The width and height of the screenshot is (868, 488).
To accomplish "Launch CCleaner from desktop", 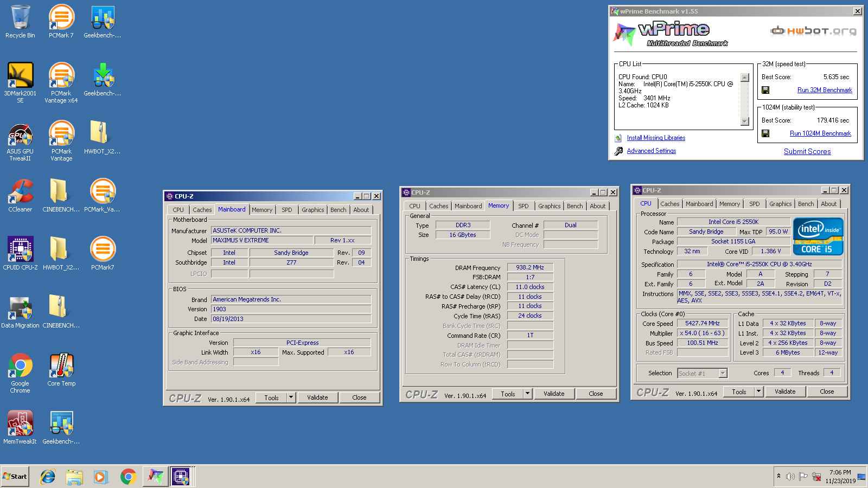I will pyautogui.click(x=20, y=195).
